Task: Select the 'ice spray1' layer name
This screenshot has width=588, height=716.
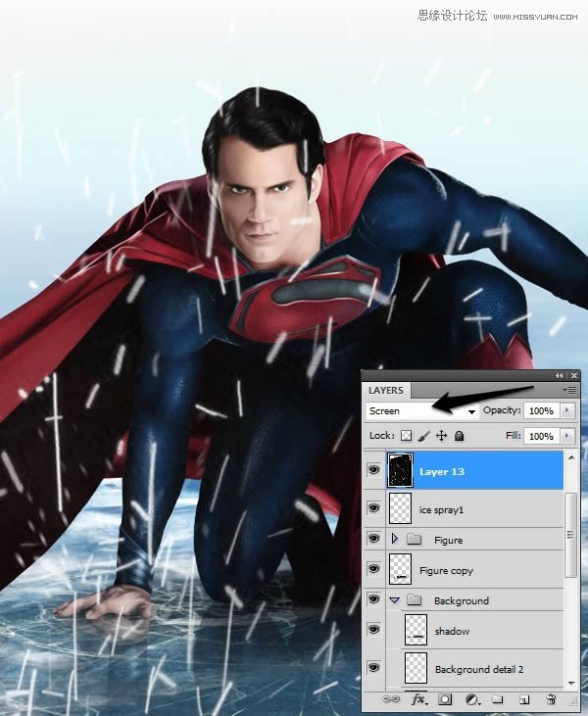Action: [x=441, y=510]
